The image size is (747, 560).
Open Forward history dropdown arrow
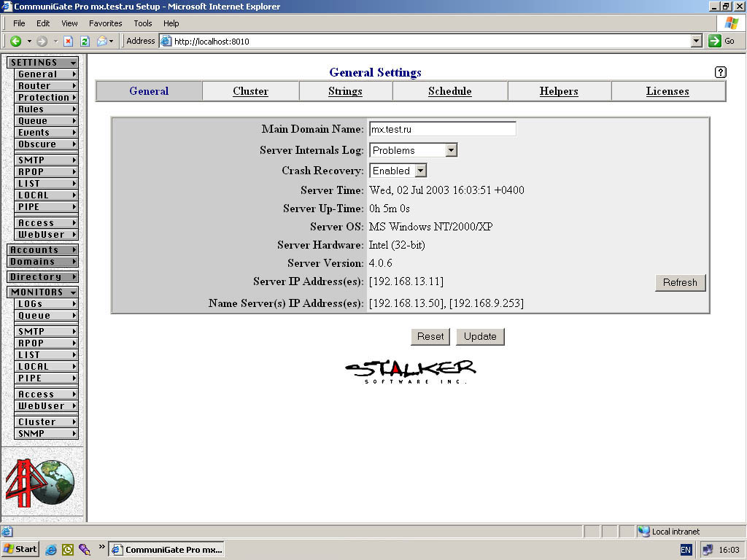click(x=55, y=42)
